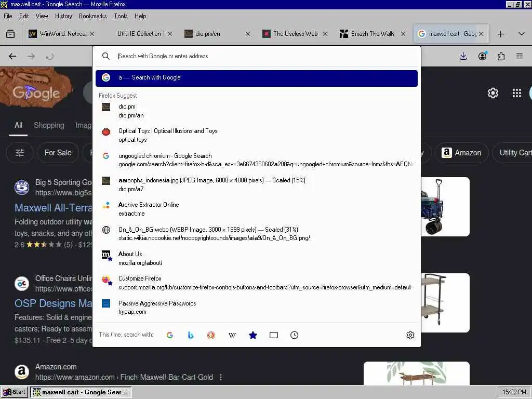The width and height of the screenshot is (532, 399).
Task: Open more options for Amazon.com result
Action: coord(221,377)
